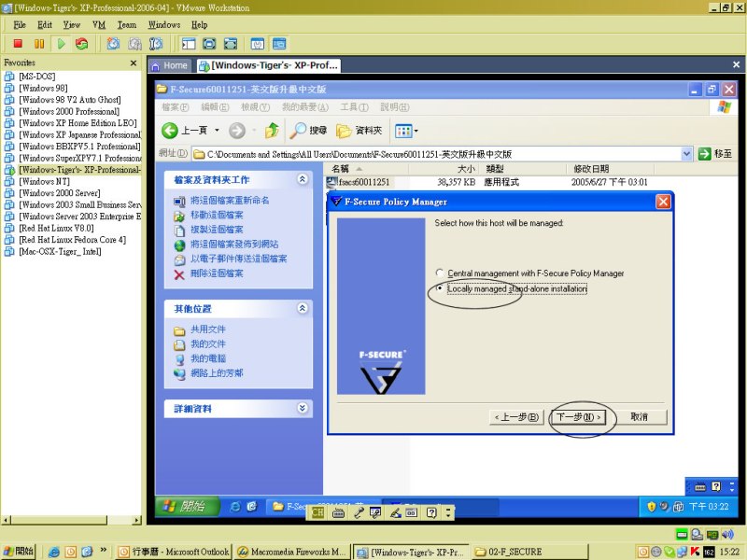The width and height of the screenshot is (747, 560).
Task: Show more host quick launch icons chevron
Action: coord(104,550)
